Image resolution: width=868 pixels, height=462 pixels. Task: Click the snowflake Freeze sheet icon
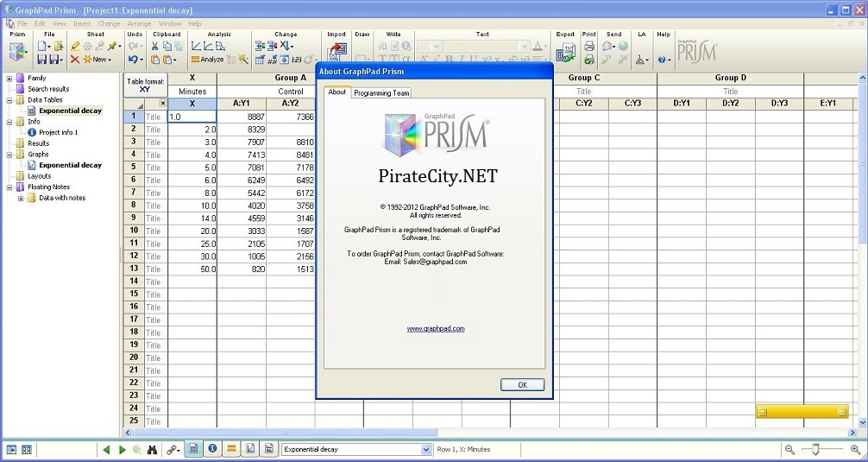coord(87,47)
